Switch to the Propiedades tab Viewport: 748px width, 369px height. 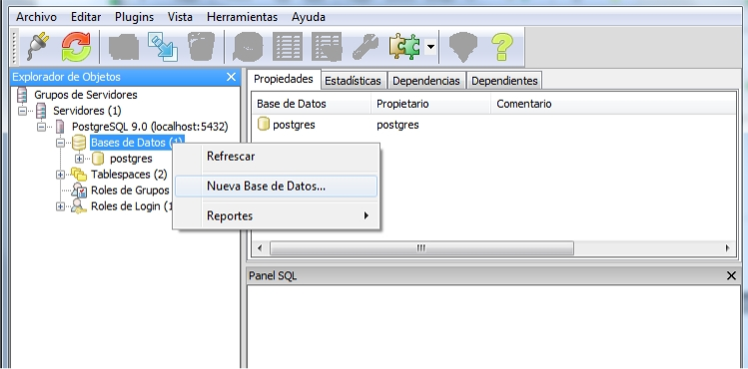[283, 79]
